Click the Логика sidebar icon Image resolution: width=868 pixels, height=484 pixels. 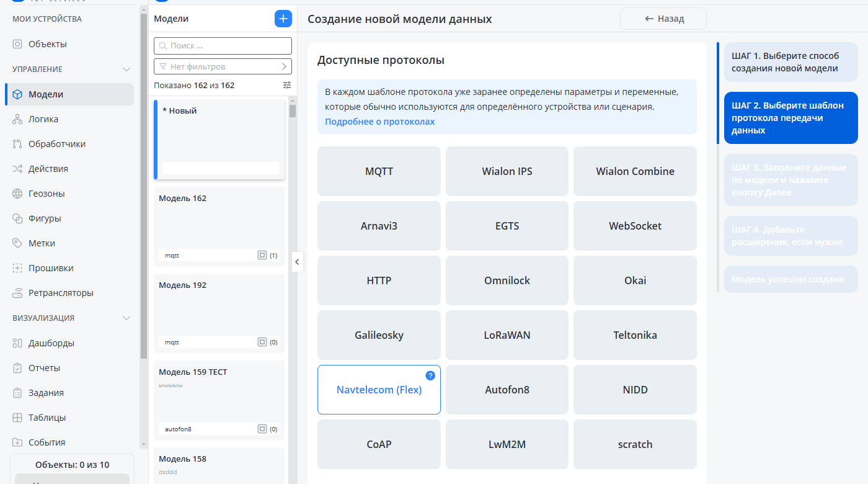(17, 119)
